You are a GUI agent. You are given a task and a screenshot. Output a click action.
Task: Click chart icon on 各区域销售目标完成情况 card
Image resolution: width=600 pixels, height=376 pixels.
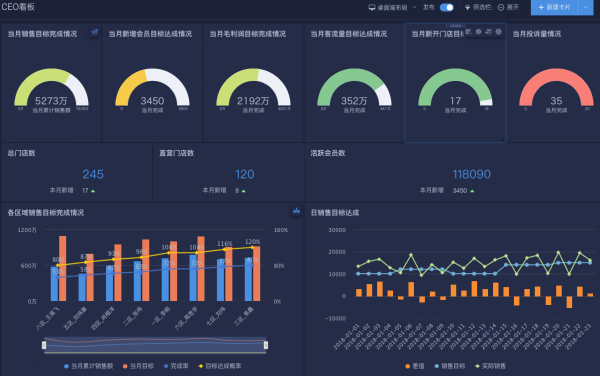point(296,211)
